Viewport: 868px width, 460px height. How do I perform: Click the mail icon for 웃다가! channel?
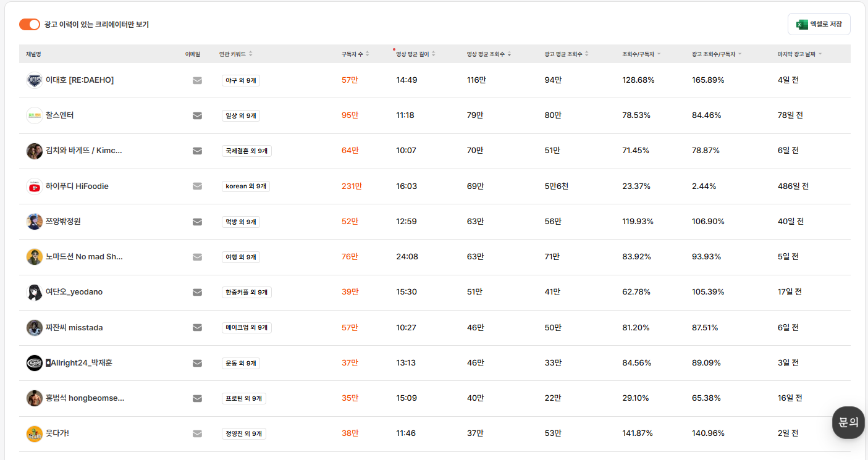click(197, 433)
